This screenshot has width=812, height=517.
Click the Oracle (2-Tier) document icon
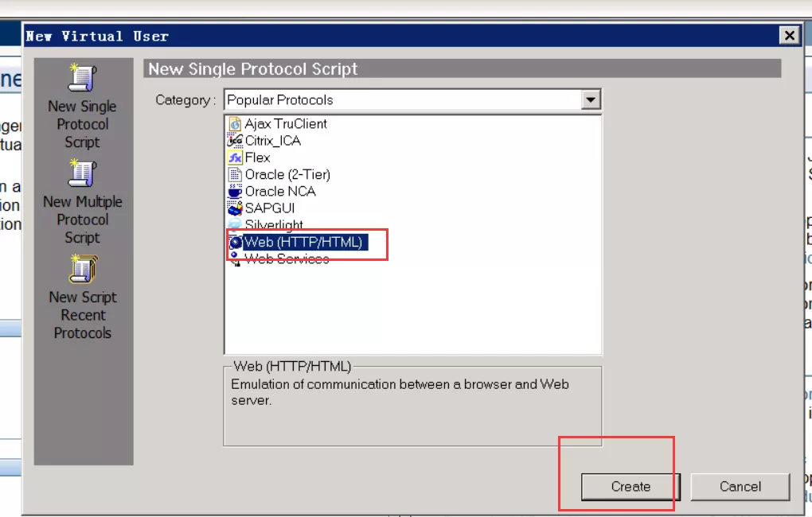[236, 174]
